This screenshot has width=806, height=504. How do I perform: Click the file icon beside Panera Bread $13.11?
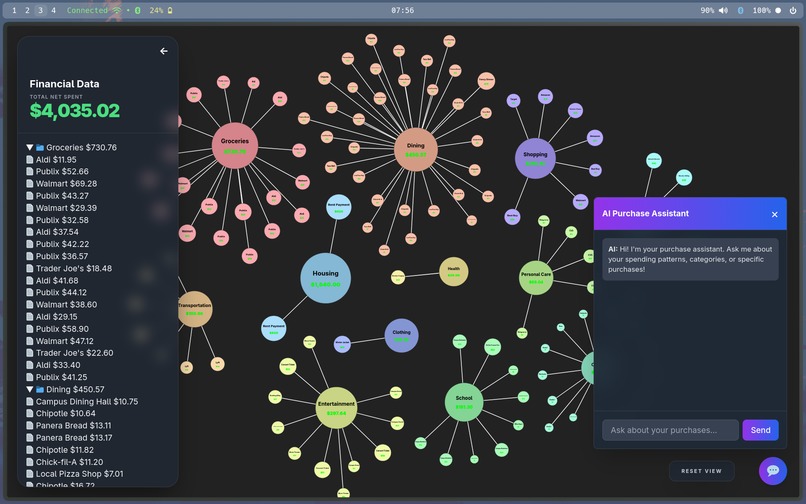coord(30,425)
